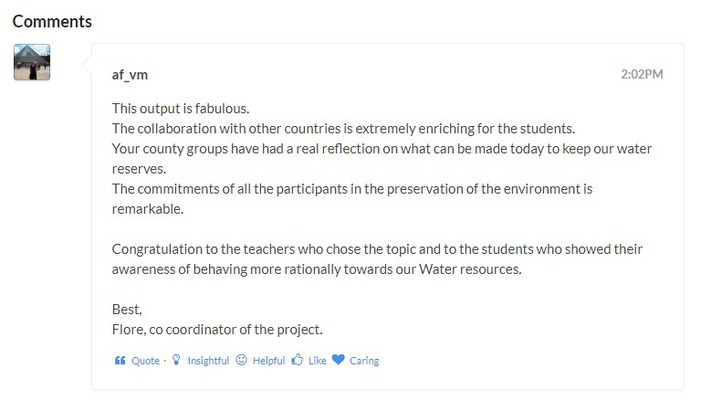Viewport: 701px width, 400px height.
Task: Mark the comment as Insightful
Action: (208, 361)
